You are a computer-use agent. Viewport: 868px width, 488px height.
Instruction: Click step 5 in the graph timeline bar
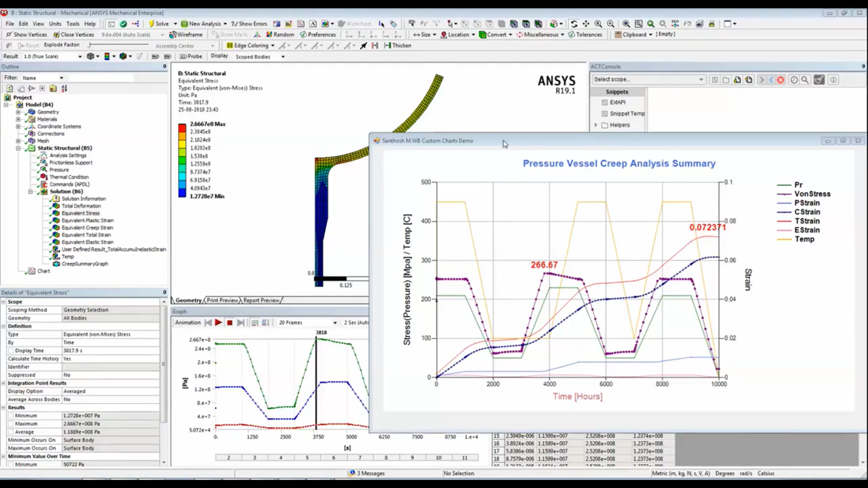tap(307, 458)
